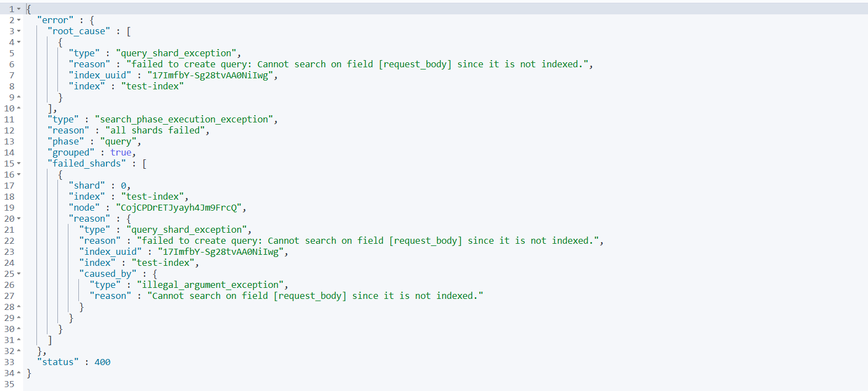Click the uuid value on line 23
Viewport: 868px width, 391px height.
[221, 252]
